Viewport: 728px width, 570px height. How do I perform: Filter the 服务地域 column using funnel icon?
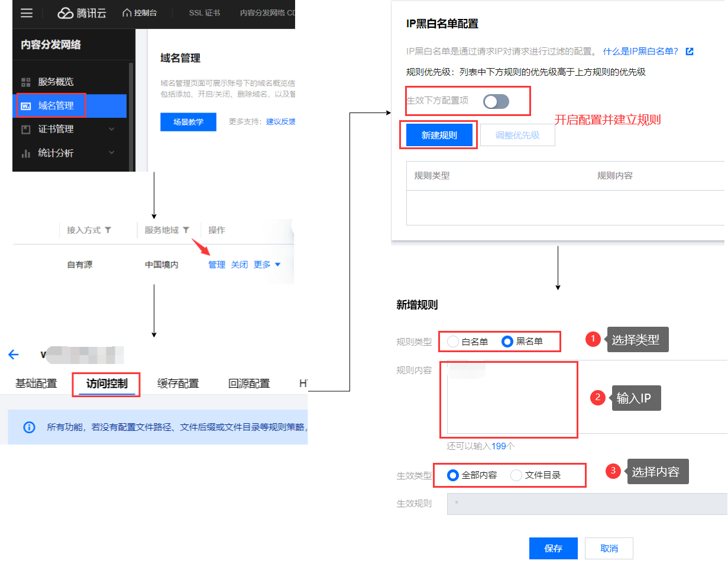point(186,230)
